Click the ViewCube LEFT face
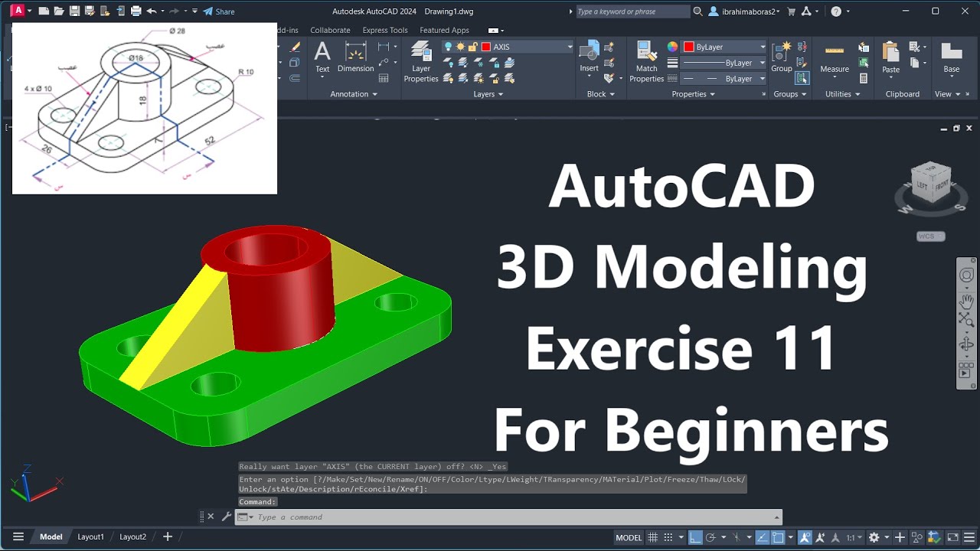 tap(921, 185)
